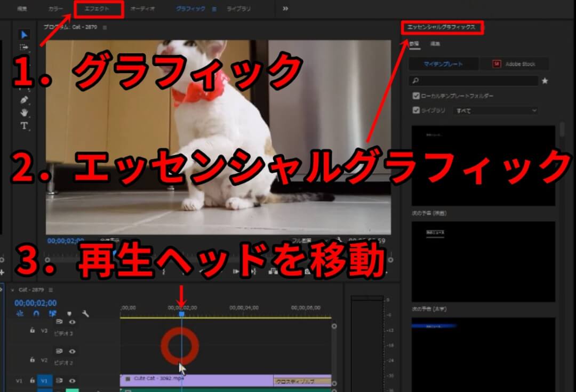This screenshot has height=392, width=576.
Task: Open the 参照 tab in Essential Graphics
Action: [x=414, y=44]
